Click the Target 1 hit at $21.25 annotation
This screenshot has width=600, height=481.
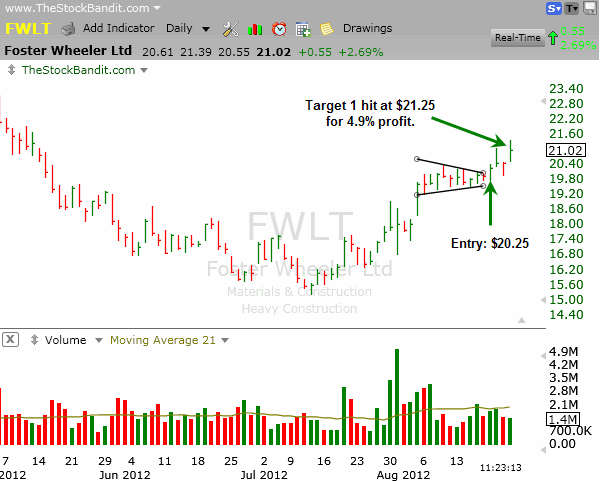[370, 113]
